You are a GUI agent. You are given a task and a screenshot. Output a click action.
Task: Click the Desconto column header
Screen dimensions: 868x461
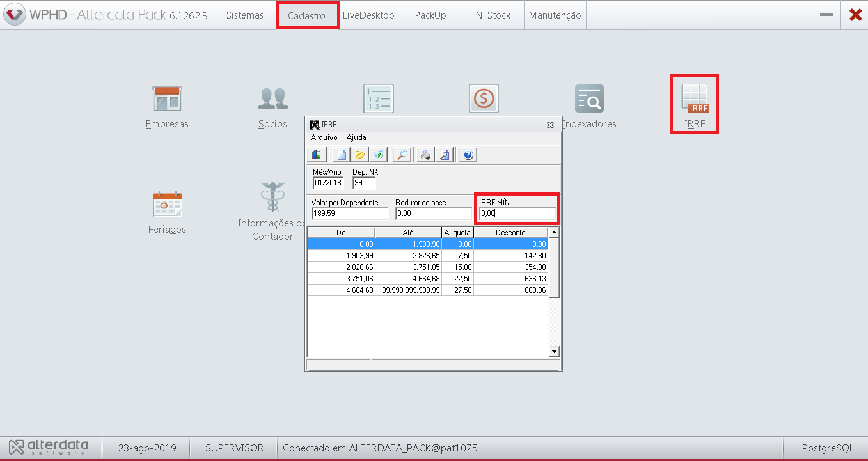(x=510, y=233)
